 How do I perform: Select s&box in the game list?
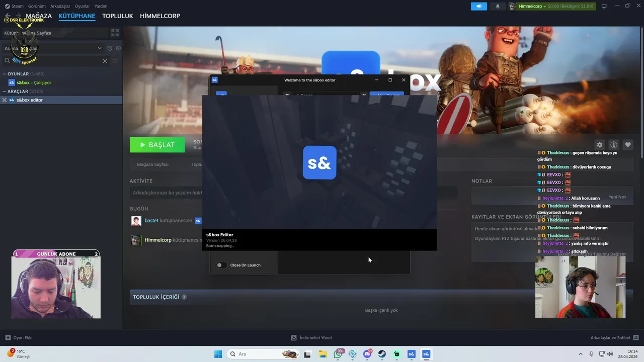[x=33, y=82]
